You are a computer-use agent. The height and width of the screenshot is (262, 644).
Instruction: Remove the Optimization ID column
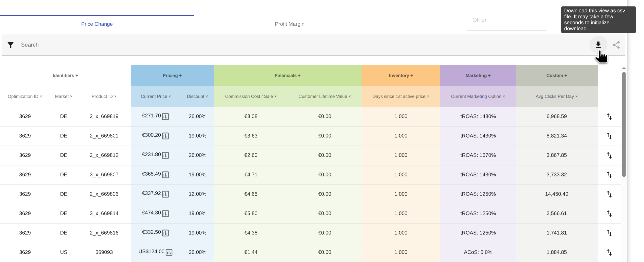(x=41, y=97)
